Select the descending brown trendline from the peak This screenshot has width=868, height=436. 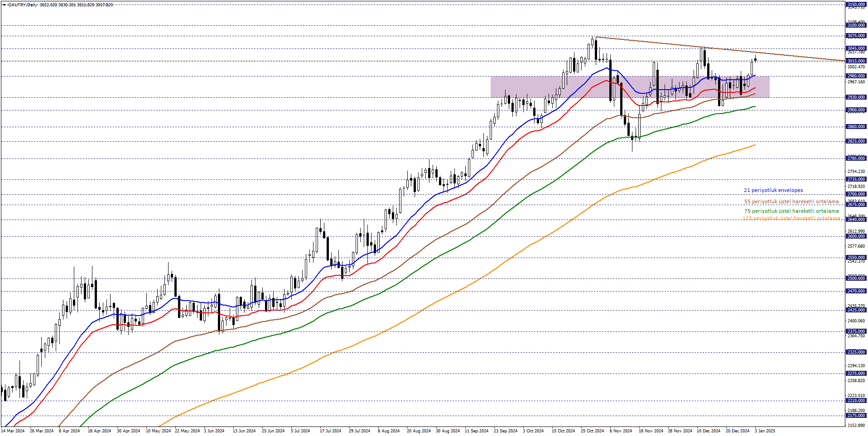[720, 49]
